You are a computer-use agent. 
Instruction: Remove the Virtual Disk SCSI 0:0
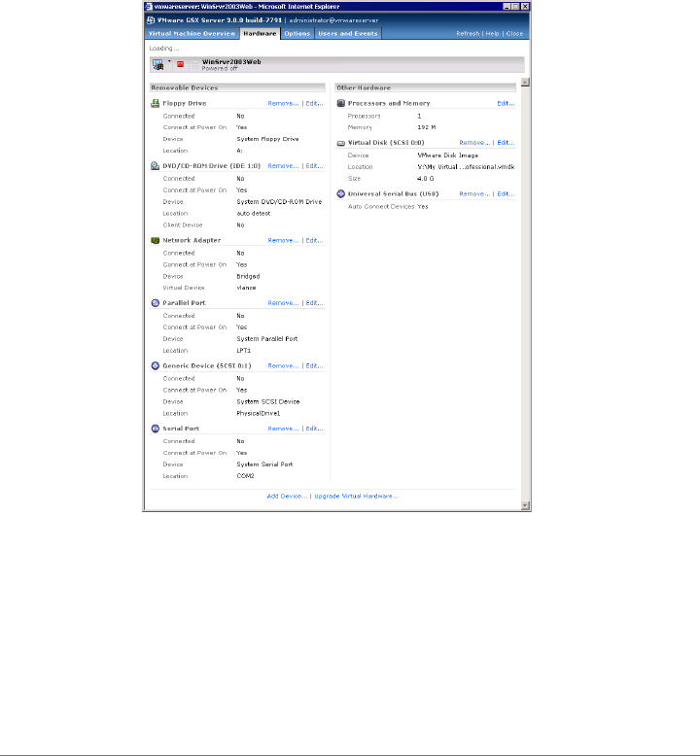[x=474, y=143]
